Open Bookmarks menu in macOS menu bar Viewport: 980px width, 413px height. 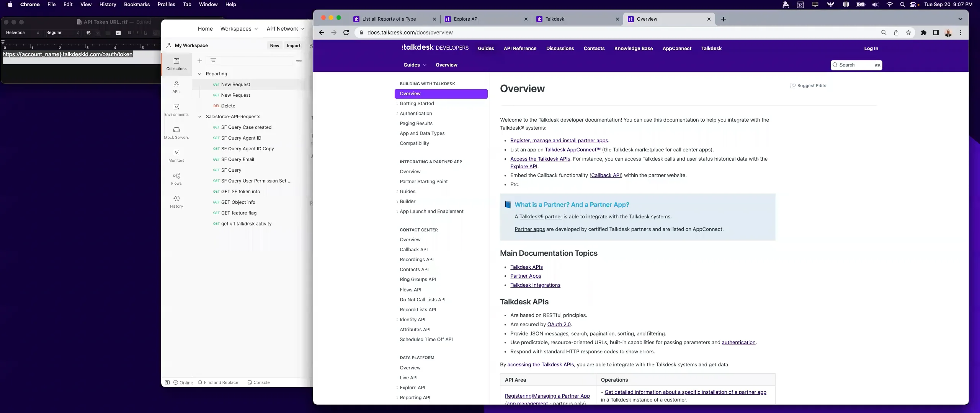(137, 5)
